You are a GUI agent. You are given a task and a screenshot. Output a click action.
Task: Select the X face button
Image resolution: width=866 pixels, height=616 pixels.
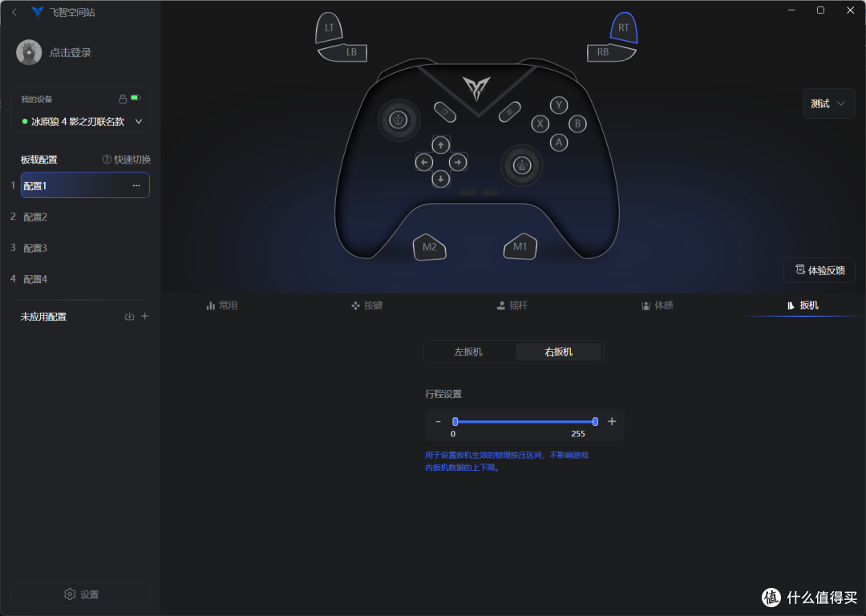pyautogui.click(x=540, y=124)
